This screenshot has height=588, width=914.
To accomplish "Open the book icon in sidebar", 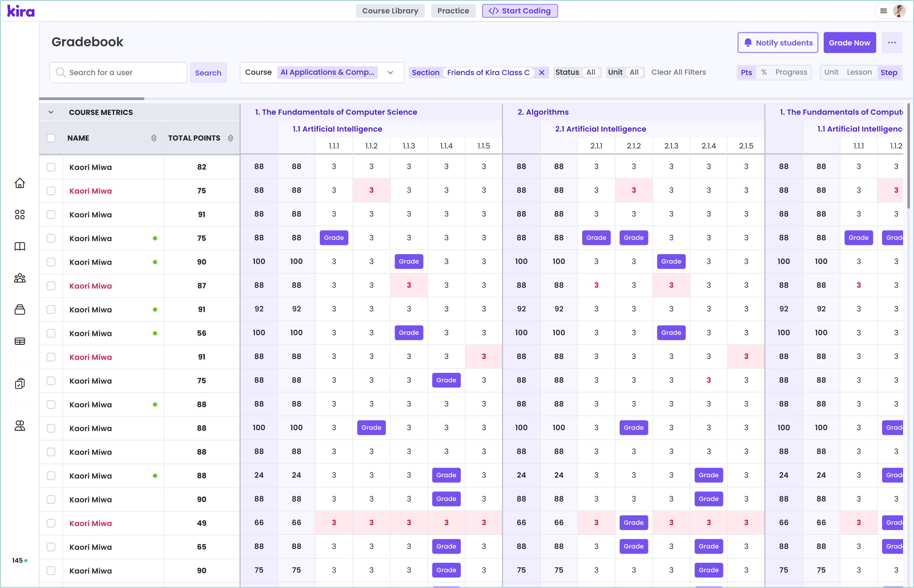I will [x=20, y=246].
